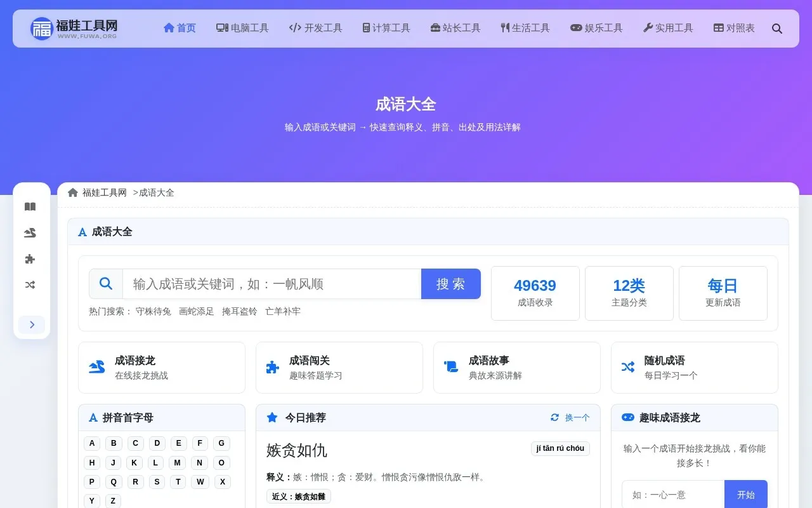Click the 福娃工具网 logo
This screenshot has width=812, height=508.
coord(74,28)
